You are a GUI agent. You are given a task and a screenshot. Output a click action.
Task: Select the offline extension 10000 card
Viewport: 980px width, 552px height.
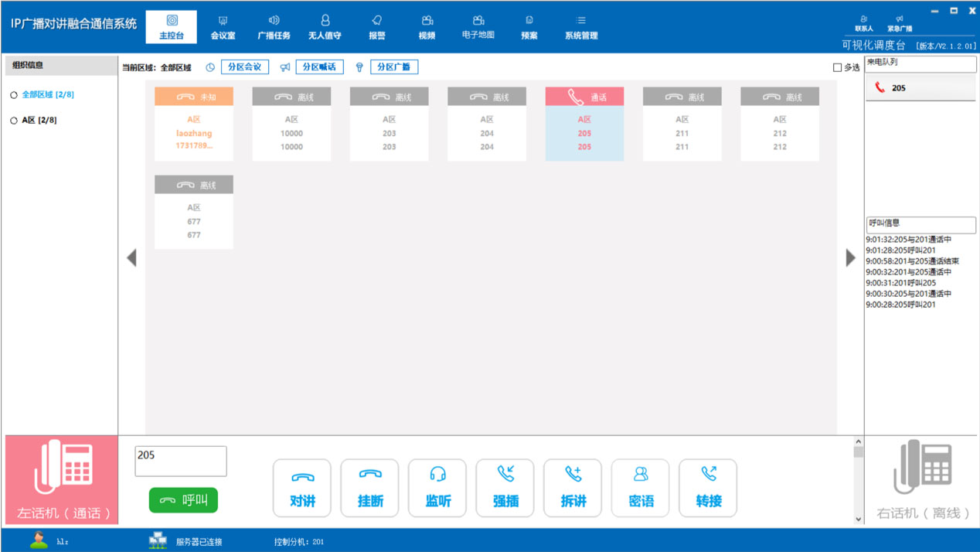pyautogui.click(x=291, y=124)
